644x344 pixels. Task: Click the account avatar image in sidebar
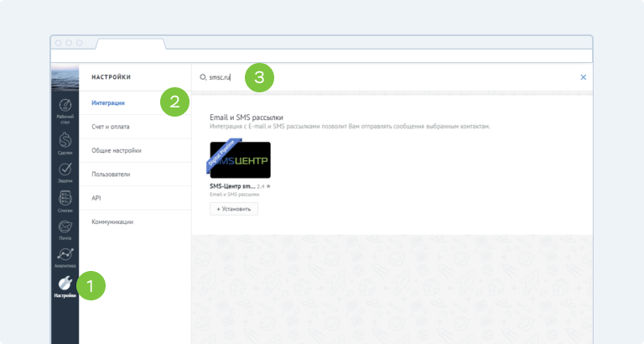tap(65, 77)
